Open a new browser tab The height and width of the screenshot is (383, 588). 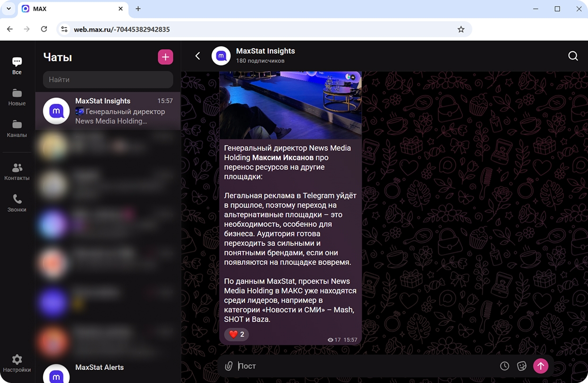coord(138,9)
